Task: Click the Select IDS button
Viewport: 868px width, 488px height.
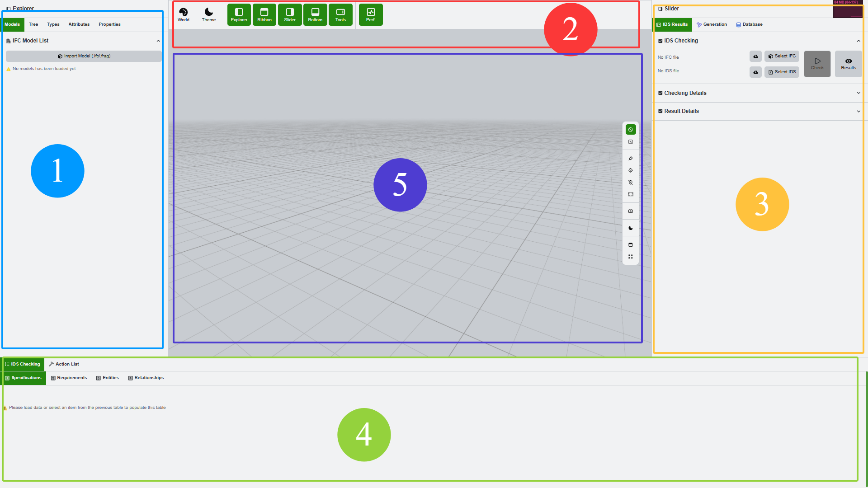Action: pos(782,72)
